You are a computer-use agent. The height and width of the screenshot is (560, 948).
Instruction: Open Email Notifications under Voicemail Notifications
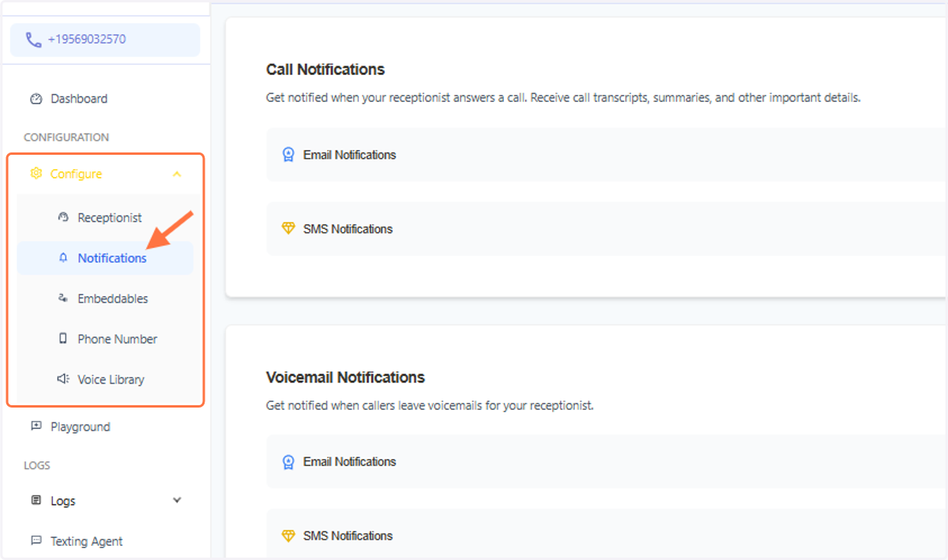[x=607, y=461]
